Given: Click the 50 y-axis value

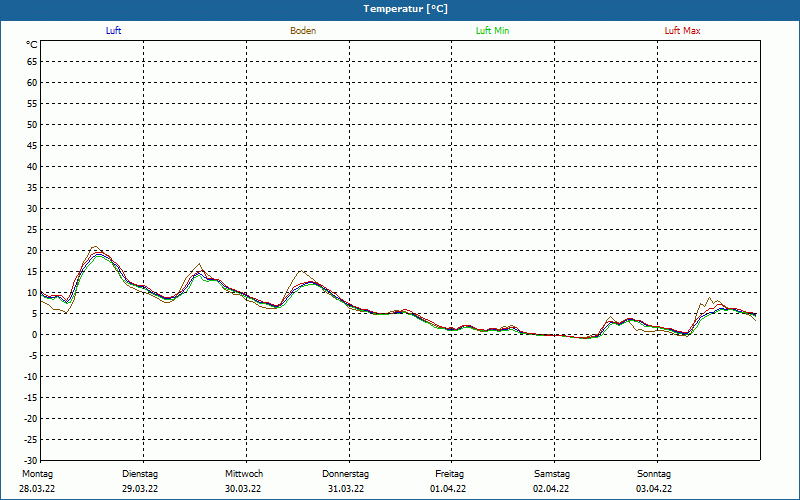Looking at the screenshot, I should 32,124.
